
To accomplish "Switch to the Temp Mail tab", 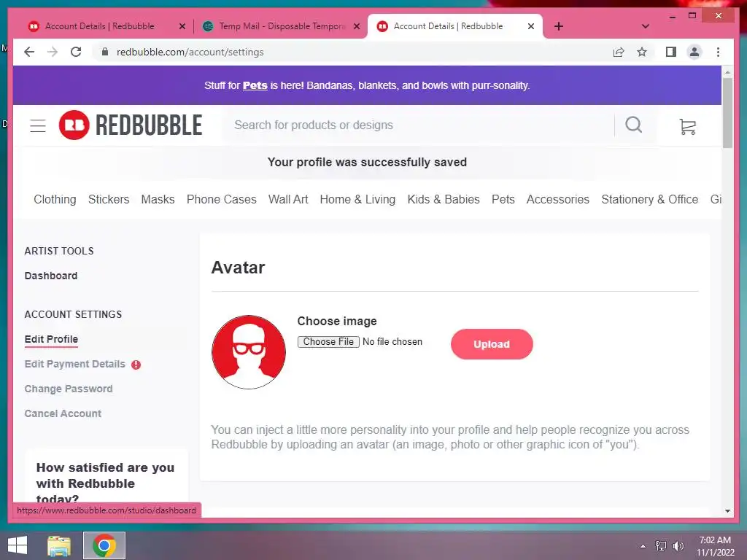I will click(x=282, y=26).
